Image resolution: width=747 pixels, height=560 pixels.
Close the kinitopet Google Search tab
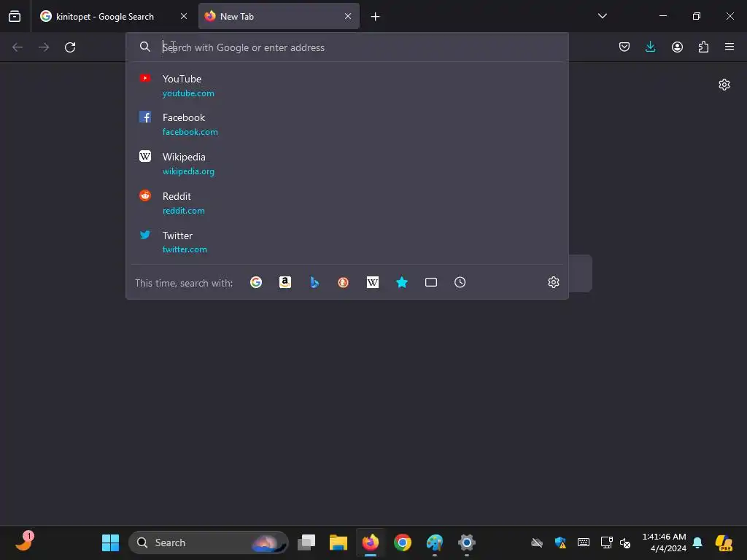pos(183,16)
